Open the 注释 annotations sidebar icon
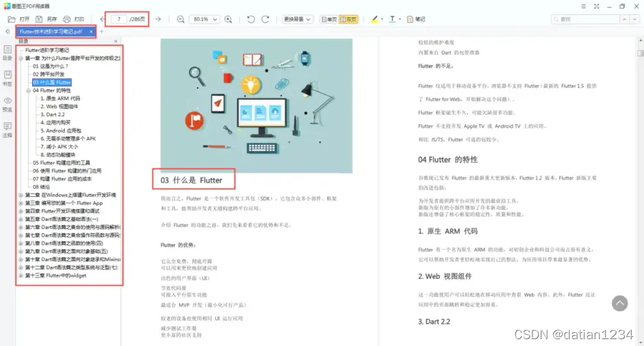The image size is (644, 346). (8, 130)
